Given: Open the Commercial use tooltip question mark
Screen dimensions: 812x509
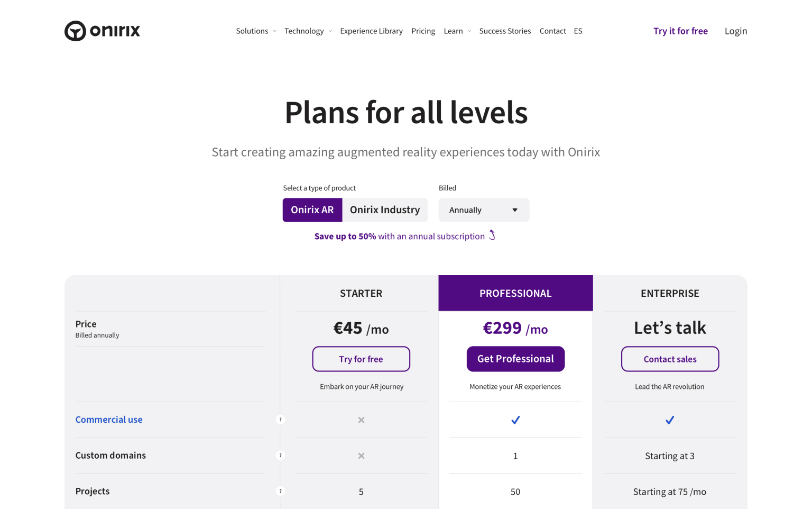Looking at the screenshot, I should tap(280, 419).
